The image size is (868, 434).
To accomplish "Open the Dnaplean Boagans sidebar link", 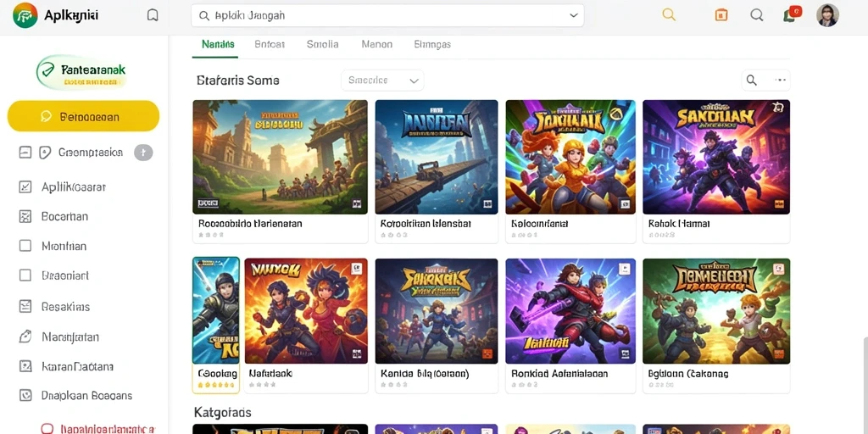I will pos(87,396).
